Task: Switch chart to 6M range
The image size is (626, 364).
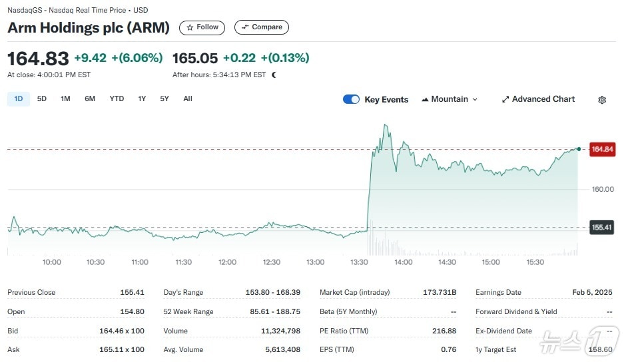Action: click(x=90, y=99)
